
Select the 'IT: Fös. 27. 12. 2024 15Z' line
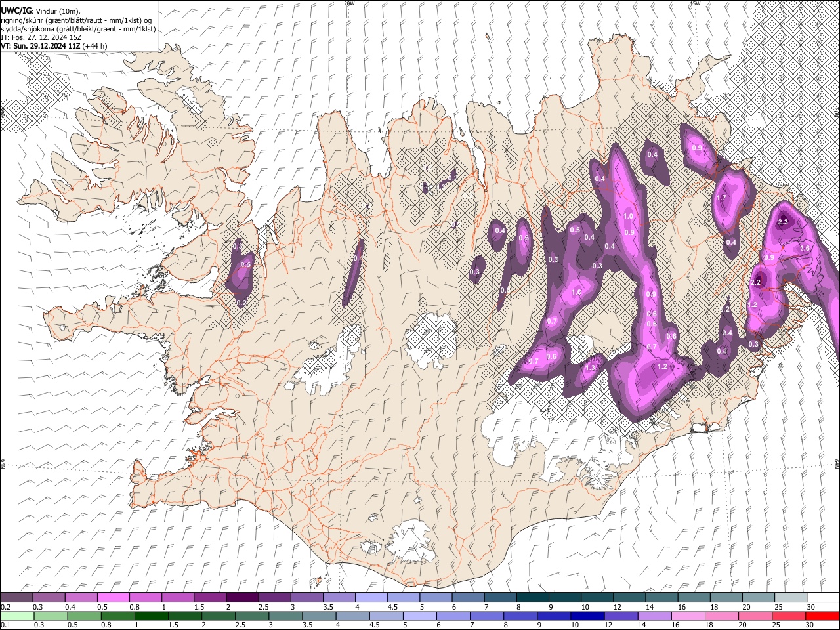pos(41,37)
